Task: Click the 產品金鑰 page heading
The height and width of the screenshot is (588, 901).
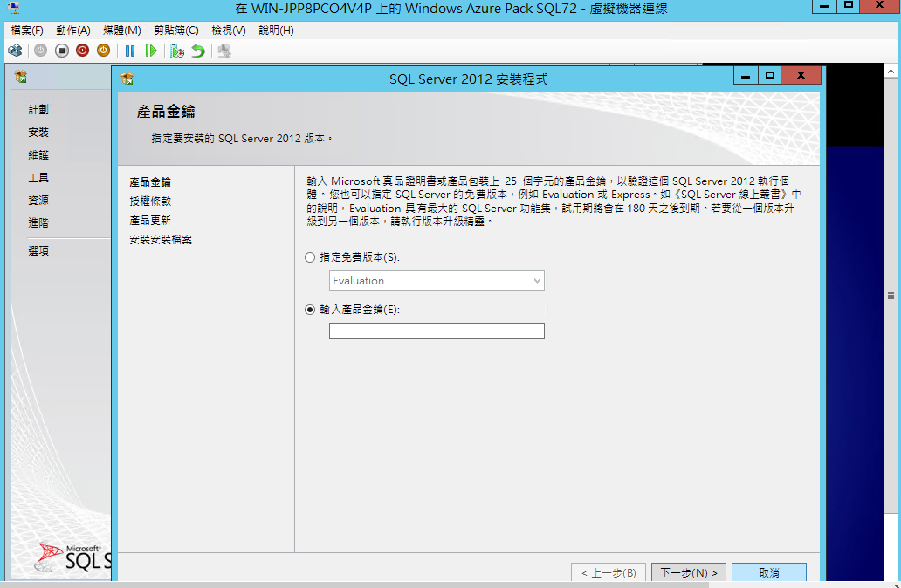Action: click(166, 112)
